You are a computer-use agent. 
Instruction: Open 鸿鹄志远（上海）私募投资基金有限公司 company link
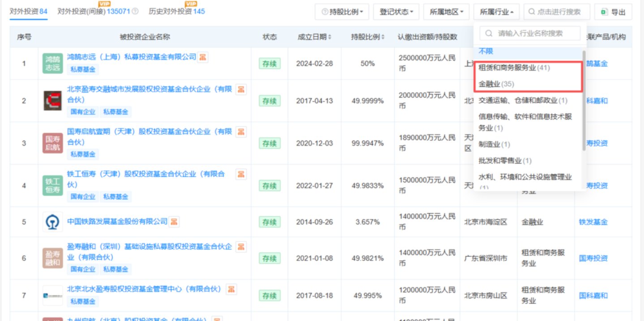click(x=132, y=57)
